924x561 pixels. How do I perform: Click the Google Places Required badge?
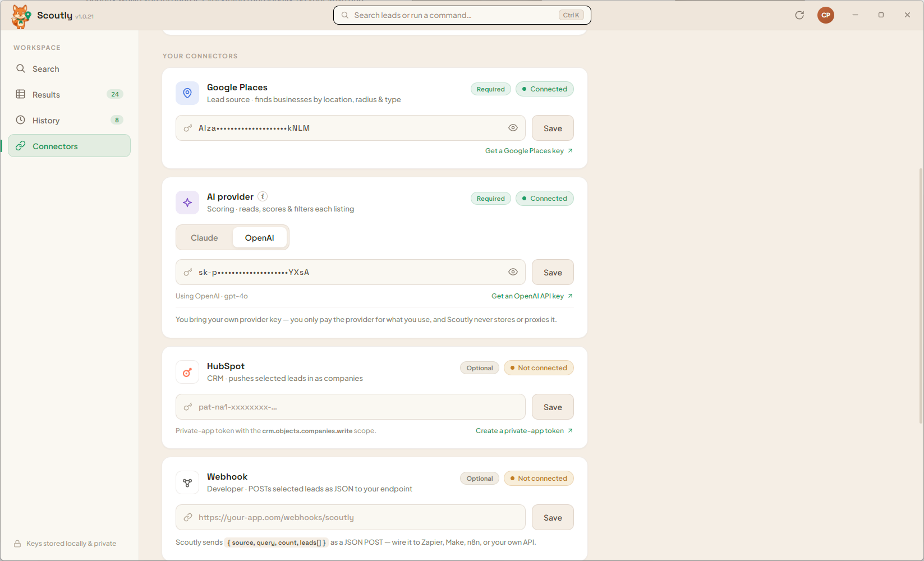pyautogui.click(x=491, y=89)
